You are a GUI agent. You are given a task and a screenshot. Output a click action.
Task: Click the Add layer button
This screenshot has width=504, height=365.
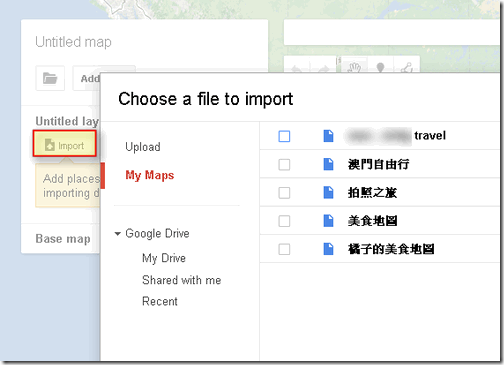[x=87, y=78]
